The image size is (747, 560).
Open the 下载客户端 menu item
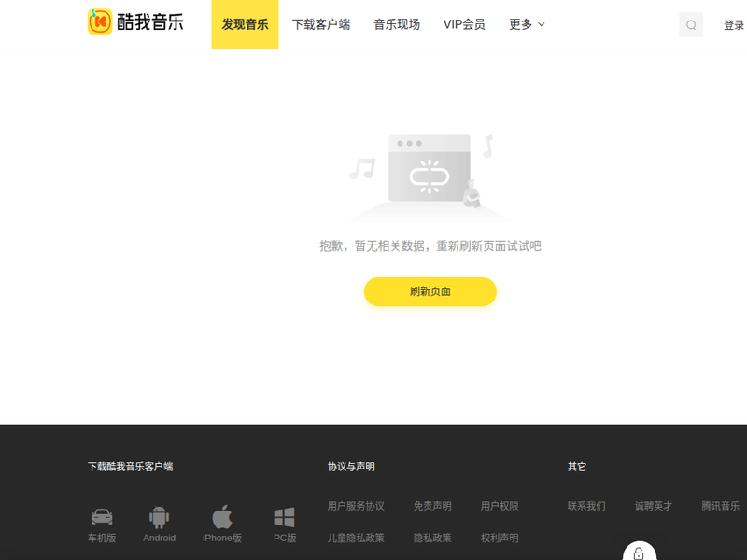coord(321,24)
